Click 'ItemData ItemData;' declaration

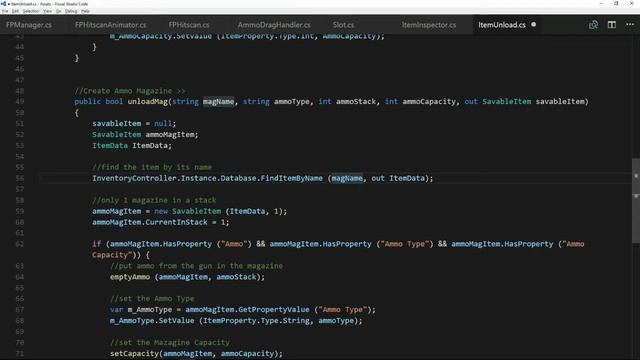pos(132,145)
